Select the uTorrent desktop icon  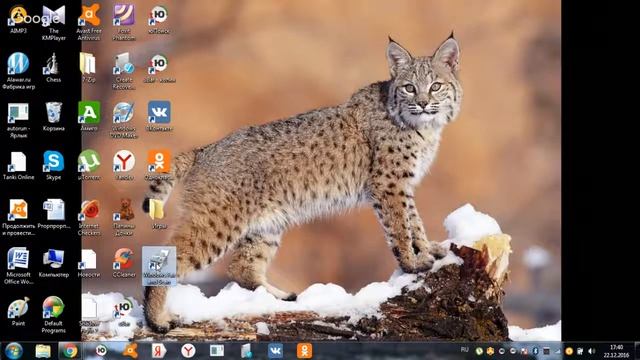[89, 166]
